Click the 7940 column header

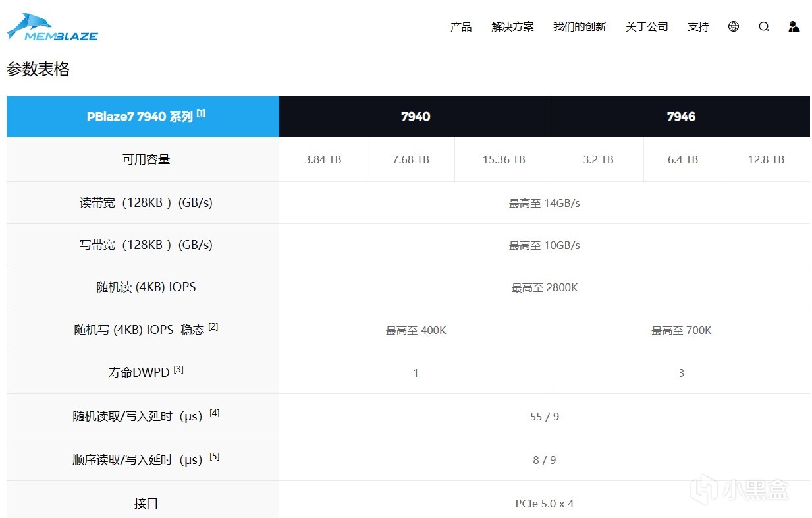coord(416,117)
